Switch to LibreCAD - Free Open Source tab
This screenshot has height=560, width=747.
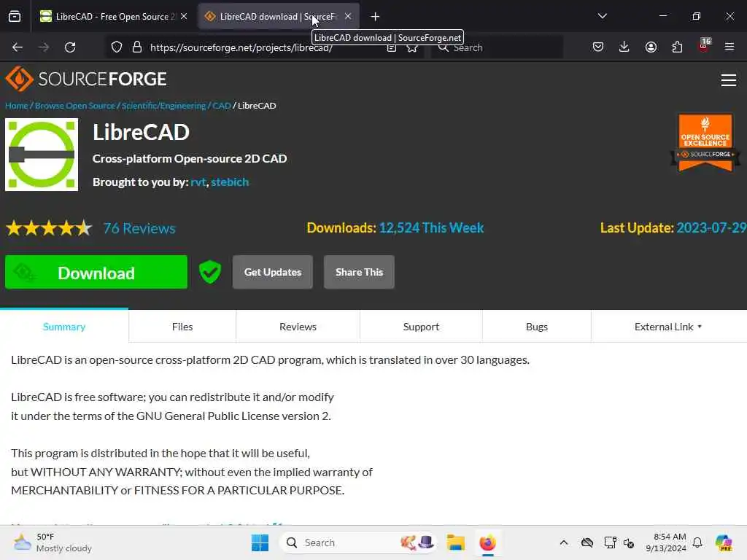(x=107, y=17)
